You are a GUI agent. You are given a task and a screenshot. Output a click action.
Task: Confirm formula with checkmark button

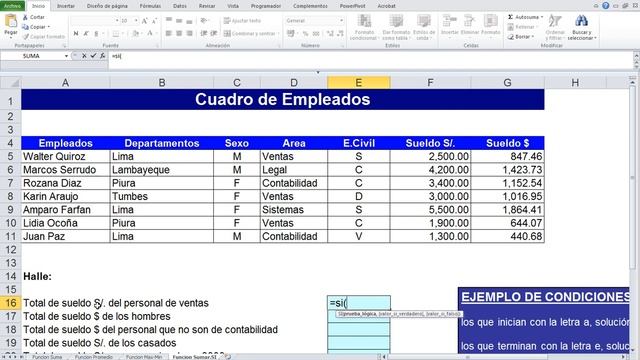coord(93,56)
